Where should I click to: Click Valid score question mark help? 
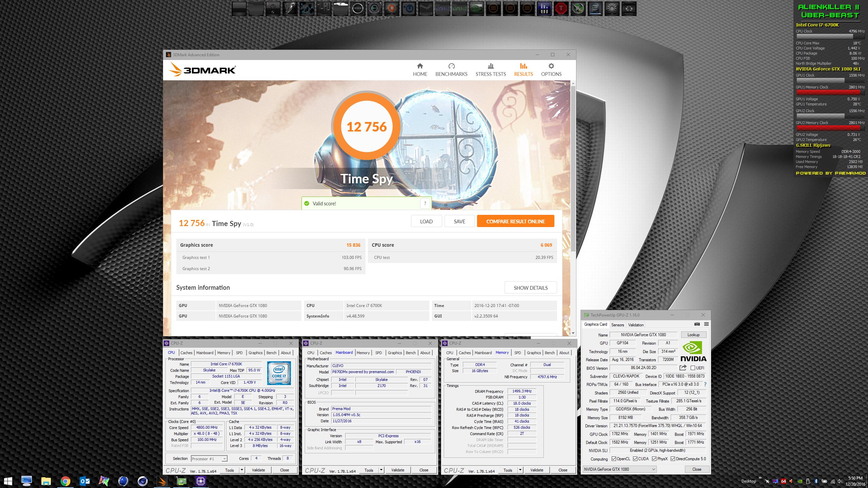pos(425,203)
